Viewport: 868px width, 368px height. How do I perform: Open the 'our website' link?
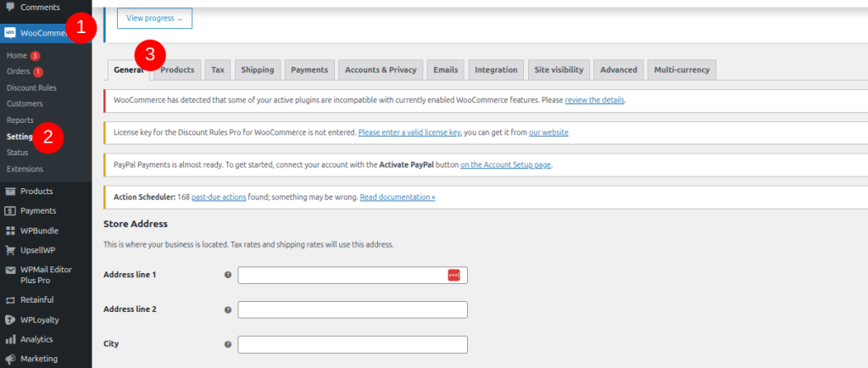548,132
